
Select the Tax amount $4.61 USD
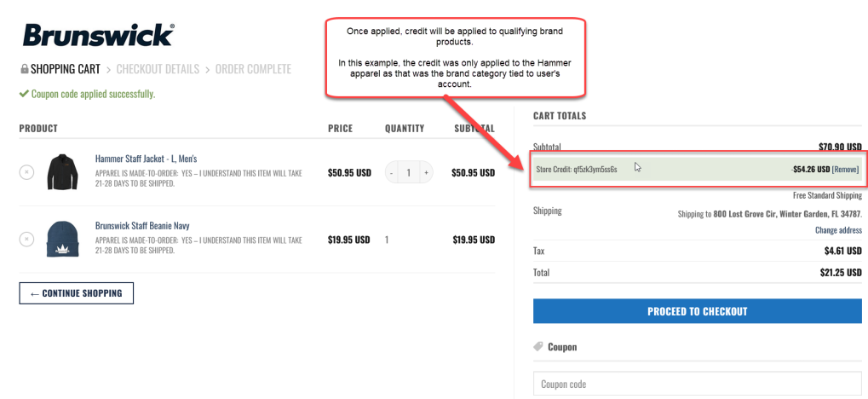(x=843, y=251)
